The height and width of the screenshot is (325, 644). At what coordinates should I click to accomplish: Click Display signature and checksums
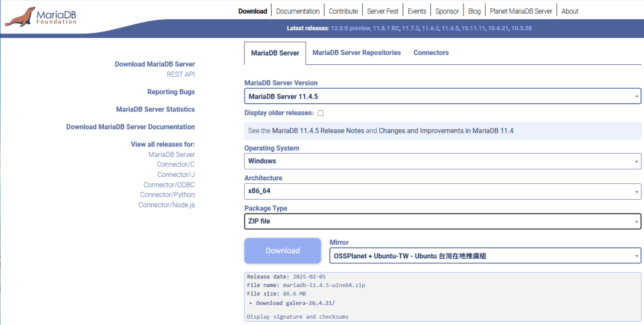tap(297, 317)
